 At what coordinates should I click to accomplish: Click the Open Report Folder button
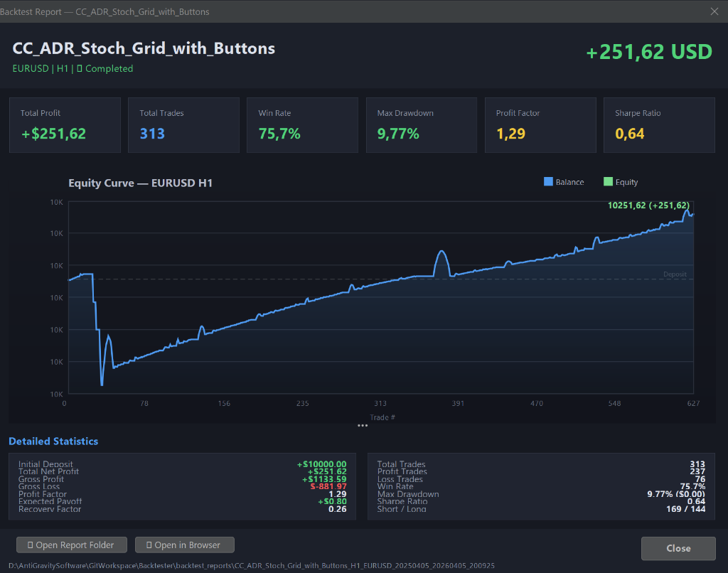[x=71, y=545]
